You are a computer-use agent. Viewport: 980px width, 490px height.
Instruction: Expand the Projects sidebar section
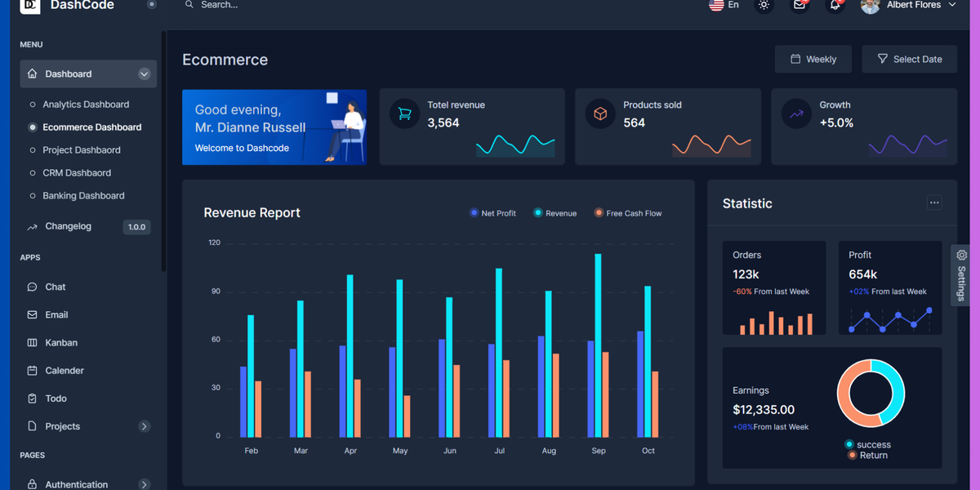tap(144, 425)
